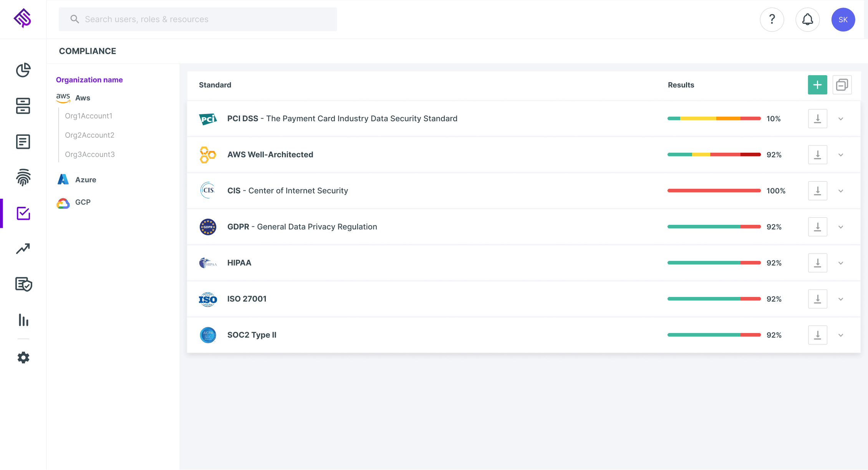Download the ISO 27001 report
Screen dimensions: 868x470
818,299
